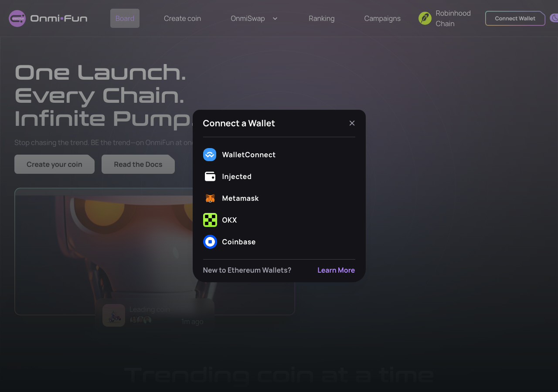The width and height of the screenshot is (558, 392).
Task: Expand the OnmiSwap dropdown chevron
Action: [275, 18]
